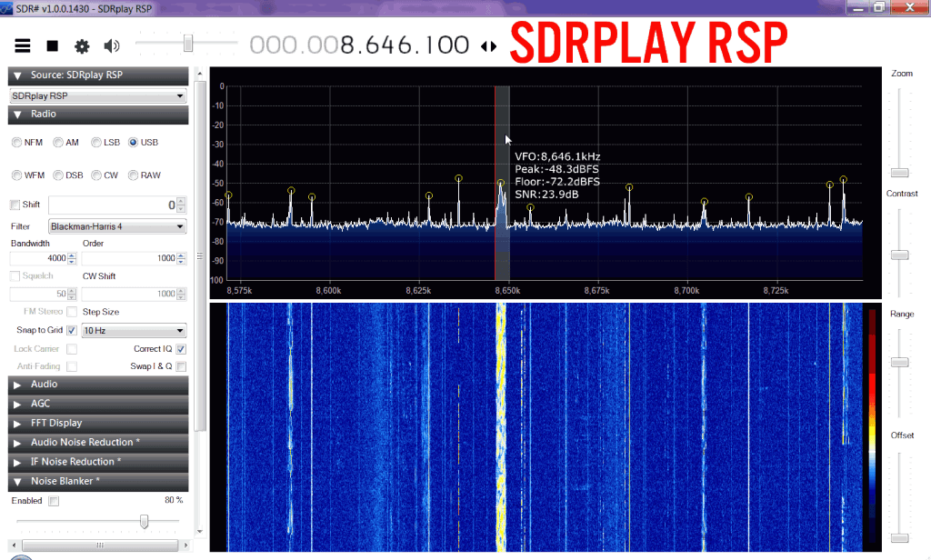Click the Zoom slider handle
Viewport: 931px width, 560px height.
click(899, 172)
